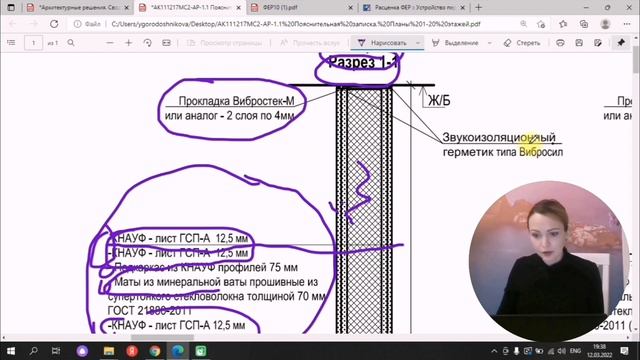This screenshot has width=640, height=360.
Task: Click the address bar zoom magnifier icon
Action: [523, 24]
